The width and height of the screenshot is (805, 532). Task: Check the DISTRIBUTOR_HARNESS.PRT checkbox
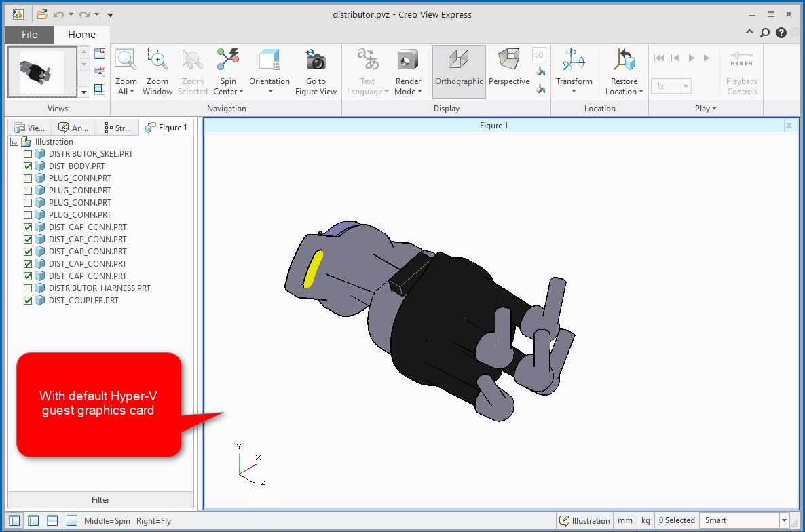tap(28, 288)
